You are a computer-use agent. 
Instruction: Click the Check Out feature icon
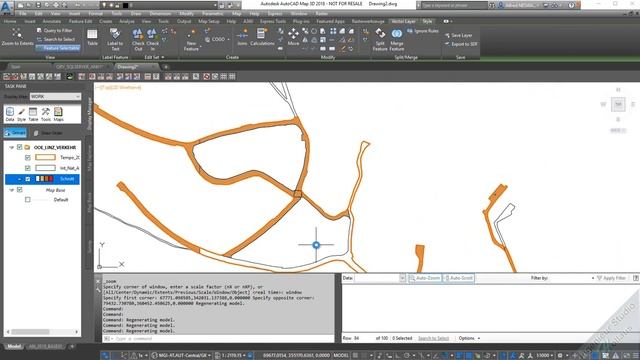pyautogui.click(x=138, y=39)
